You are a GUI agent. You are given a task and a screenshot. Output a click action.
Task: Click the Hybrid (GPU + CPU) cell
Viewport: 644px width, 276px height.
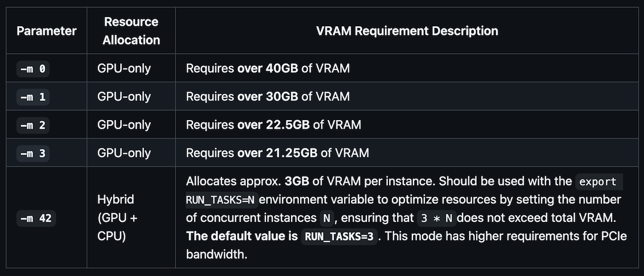[x=115, y=218]
